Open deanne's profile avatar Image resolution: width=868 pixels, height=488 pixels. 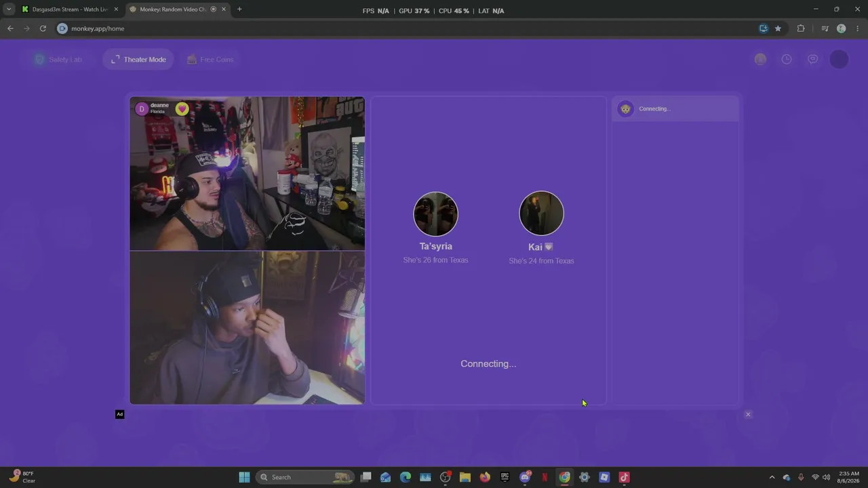point(142,108)
